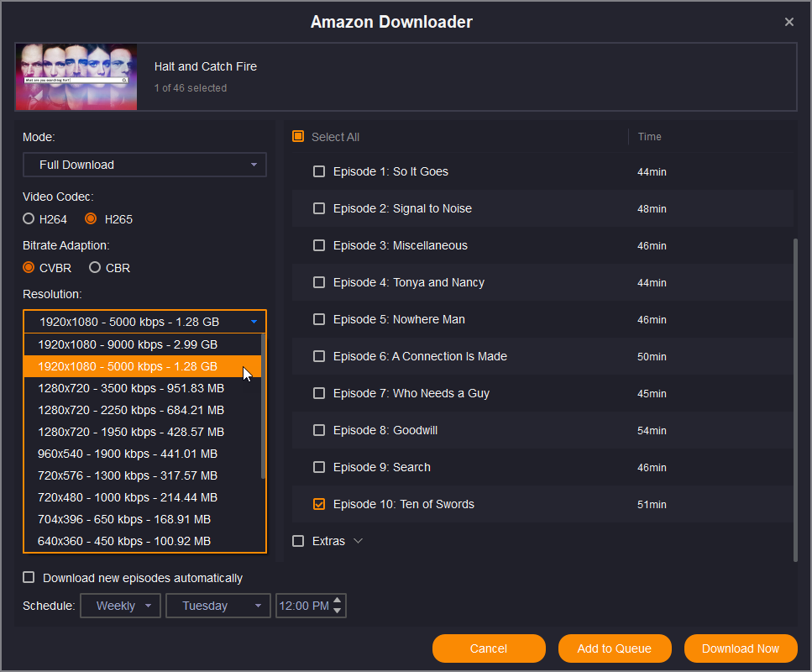The image size is (812, 672).
Task: Uncheck Episode 10: Ten of Swords
Action: click(319, 504)
